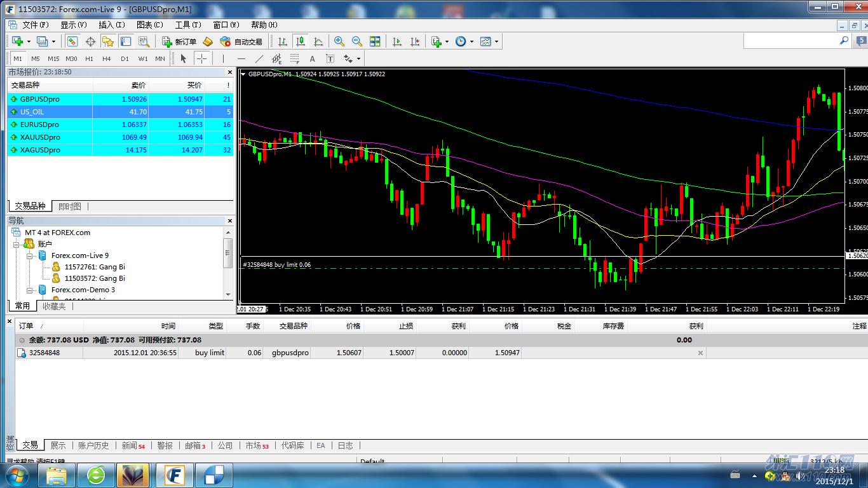The width and height of the screenshot is (868, 488).
Task: Open the 帮助(H) menu
Action: 264,25
